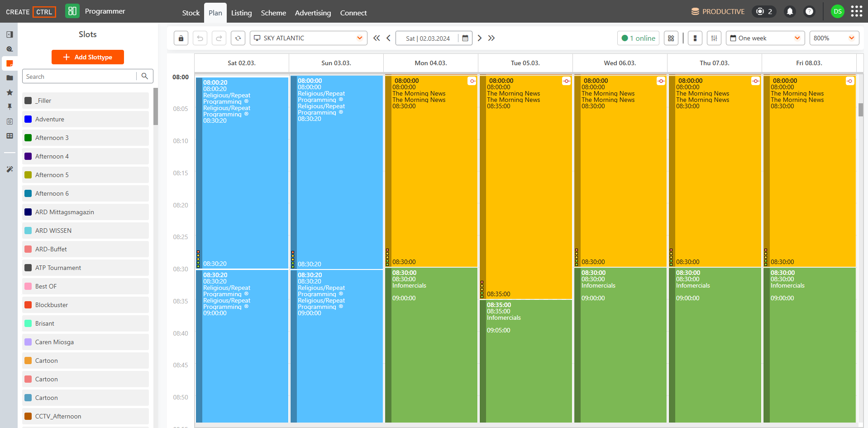868x428 pixels.
Task: Select the ATP Tournament slot type
Action: click(x=86, y=268)
